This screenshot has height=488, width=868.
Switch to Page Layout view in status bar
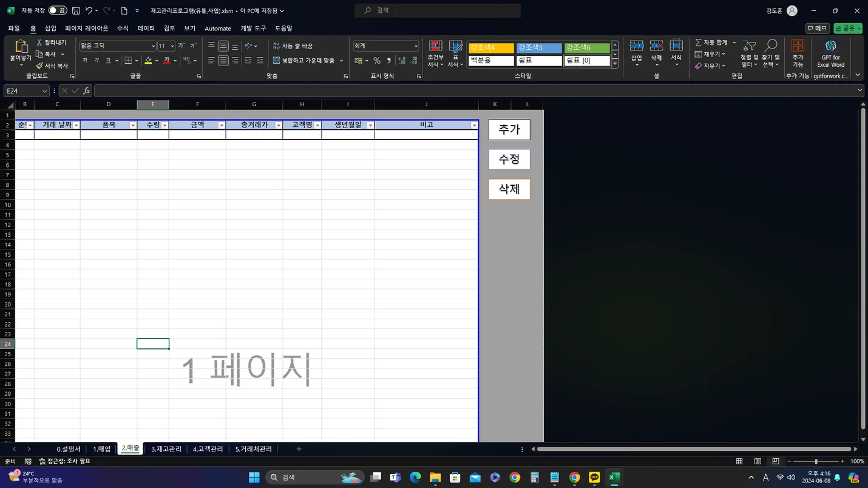758,461
